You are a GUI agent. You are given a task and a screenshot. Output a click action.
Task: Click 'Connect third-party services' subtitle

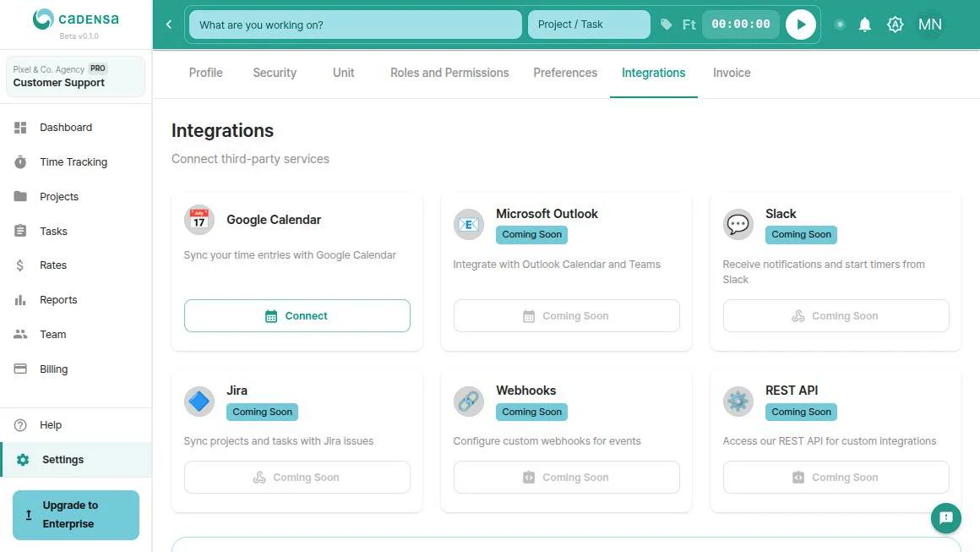pos(250,159)
